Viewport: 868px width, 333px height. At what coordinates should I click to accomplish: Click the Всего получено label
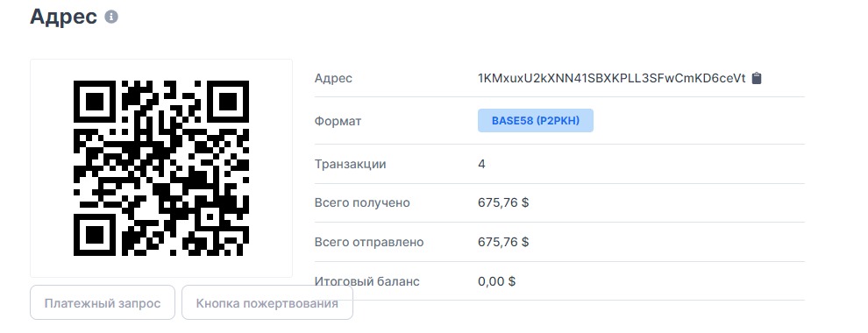(x=362, y=203)
